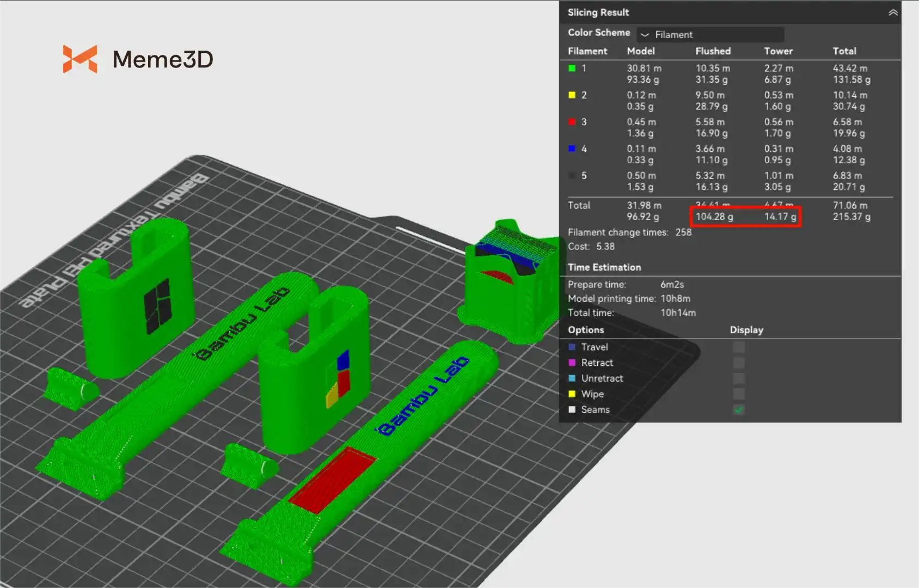The width and height of the screenshot is (919, 588).
Task: Turn on Wipe display checkbox
Action: click(x=739, y=394)
